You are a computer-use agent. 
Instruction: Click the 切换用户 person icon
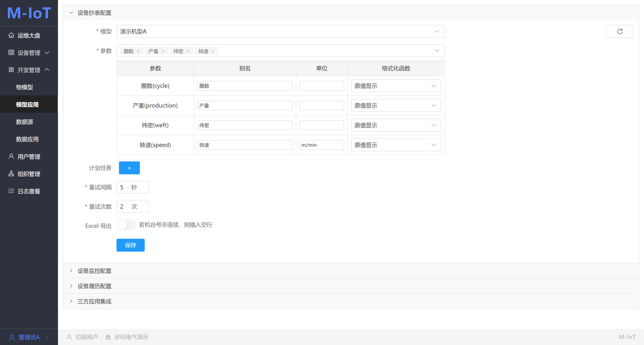click(69, 337)
